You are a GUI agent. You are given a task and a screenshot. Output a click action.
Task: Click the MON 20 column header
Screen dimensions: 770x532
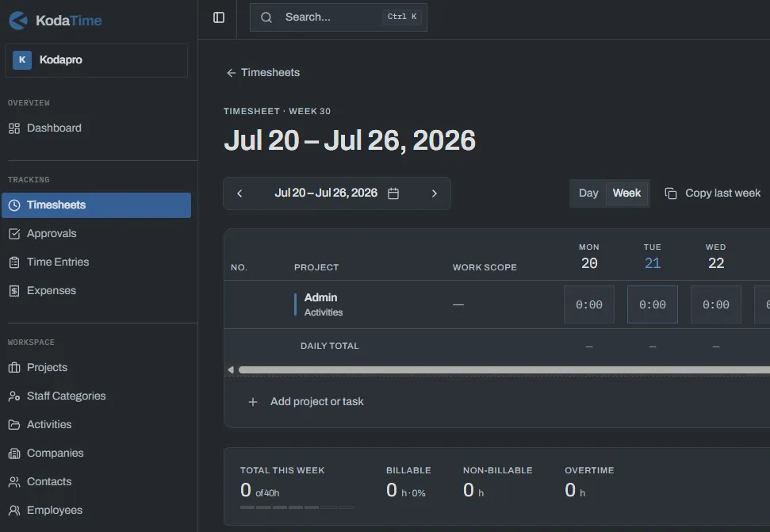pos(588,257)
